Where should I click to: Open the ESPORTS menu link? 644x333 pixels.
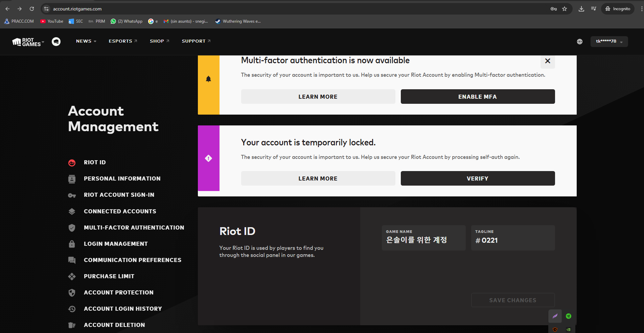point(123,41)
